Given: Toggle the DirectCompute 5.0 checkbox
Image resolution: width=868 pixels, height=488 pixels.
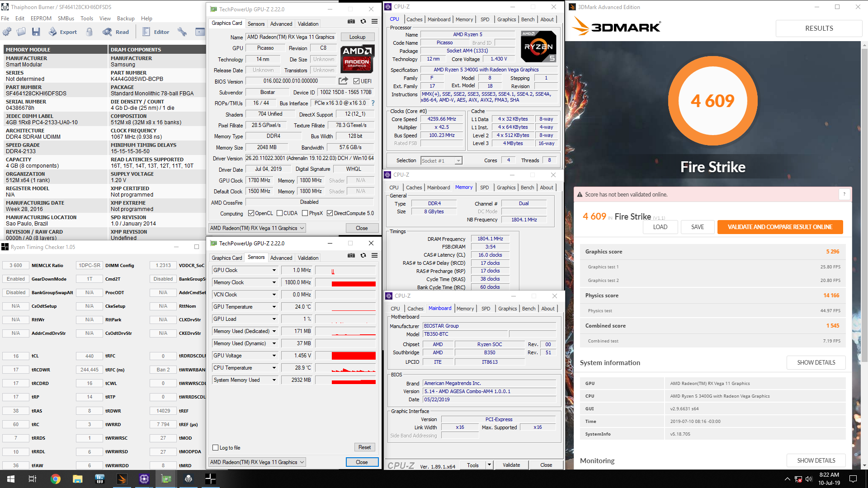Looking at the screenshot, I should tap(330, 213).
